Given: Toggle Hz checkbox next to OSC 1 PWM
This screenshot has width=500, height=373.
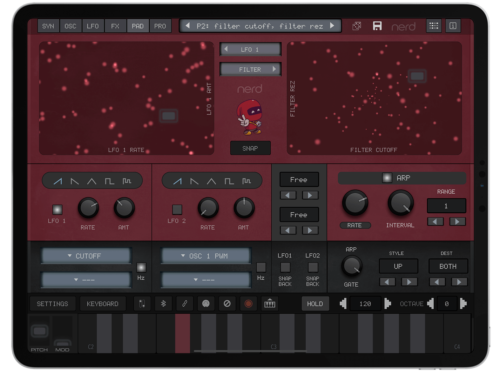Looking at the screenshot, I should coord(261,267).
